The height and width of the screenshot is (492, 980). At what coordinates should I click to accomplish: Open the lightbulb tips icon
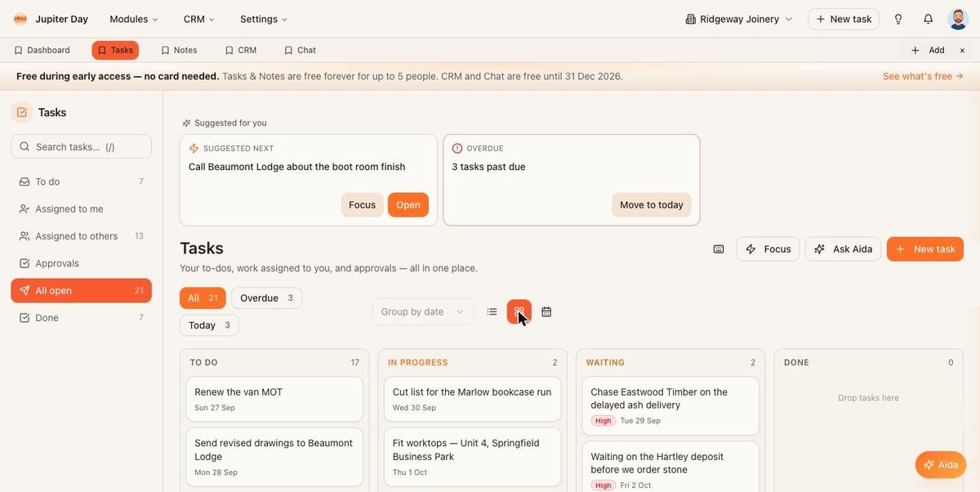point(898,19)
